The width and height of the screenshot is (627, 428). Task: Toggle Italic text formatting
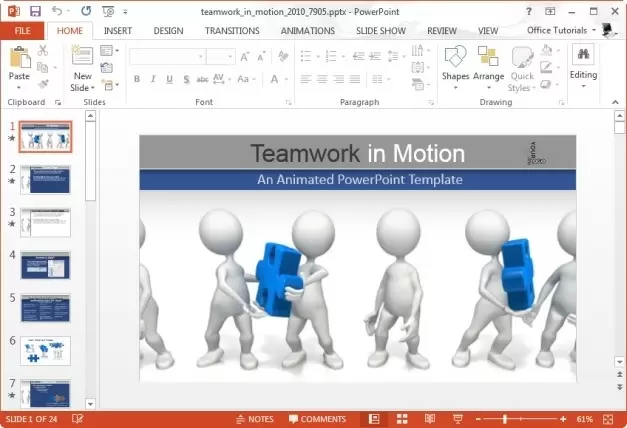pyautogui.click(x=152, y=79)
